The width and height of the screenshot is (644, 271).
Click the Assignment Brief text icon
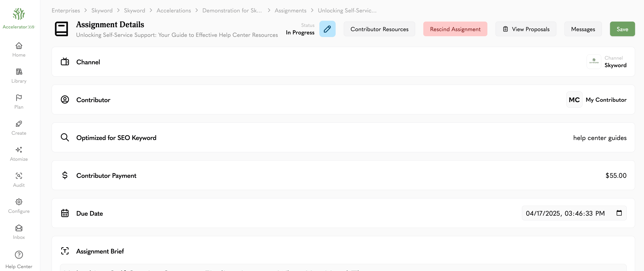(x=65, y=251)
